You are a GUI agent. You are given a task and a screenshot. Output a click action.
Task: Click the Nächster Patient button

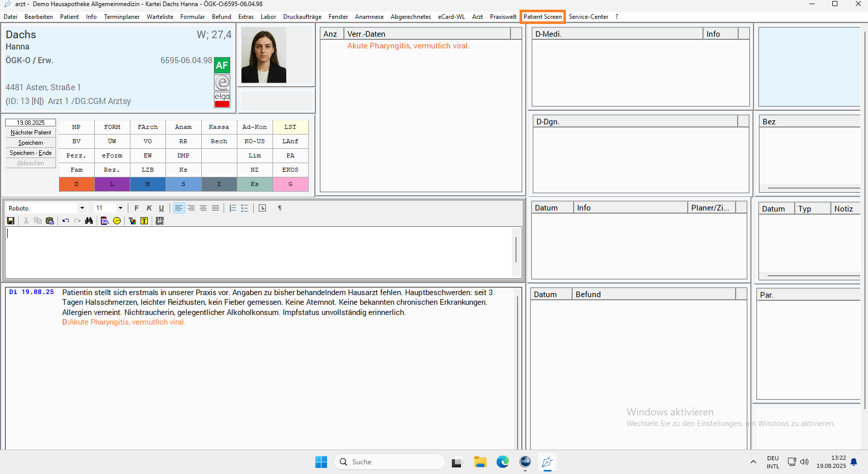pyautogui.click(x=31, y=133)
